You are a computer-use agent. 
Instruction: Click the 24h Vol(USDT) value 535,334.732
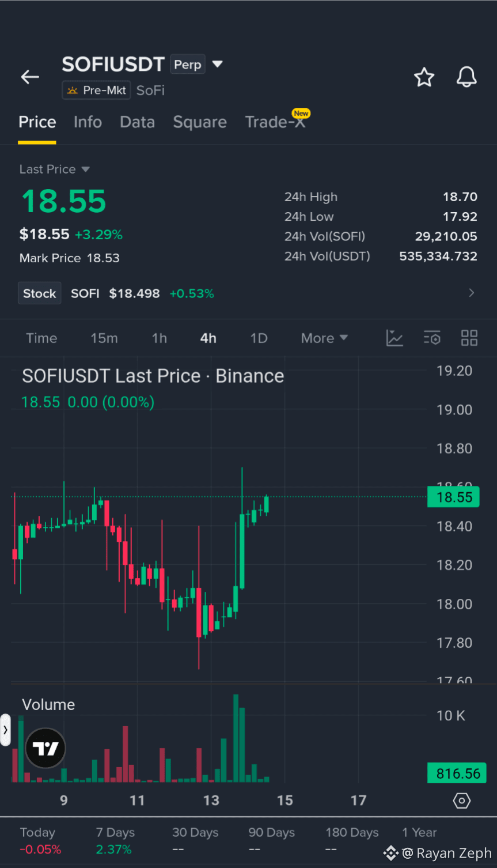(x=438, y=256)
